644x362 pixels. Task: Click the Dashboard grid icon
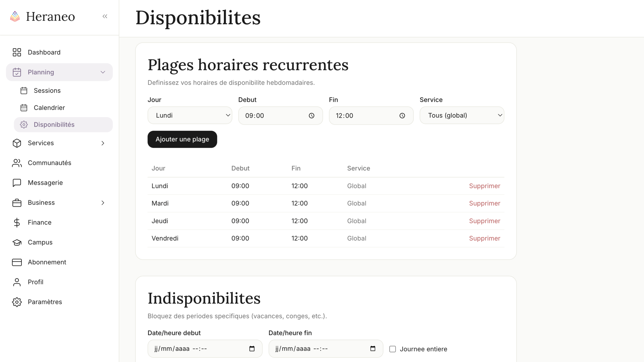(x=17, y=52)
